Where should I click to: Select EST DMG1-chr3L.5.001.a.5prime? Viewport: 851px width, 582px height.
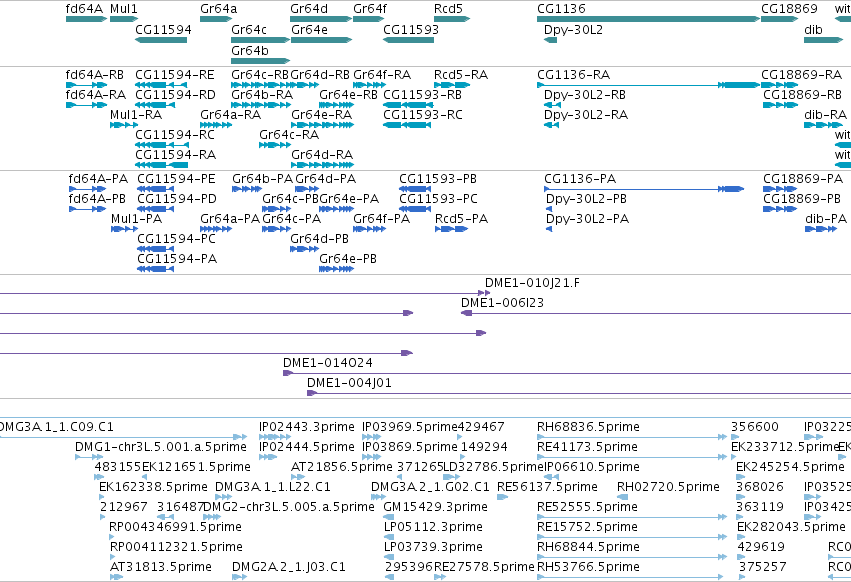[x=161, y=447]
